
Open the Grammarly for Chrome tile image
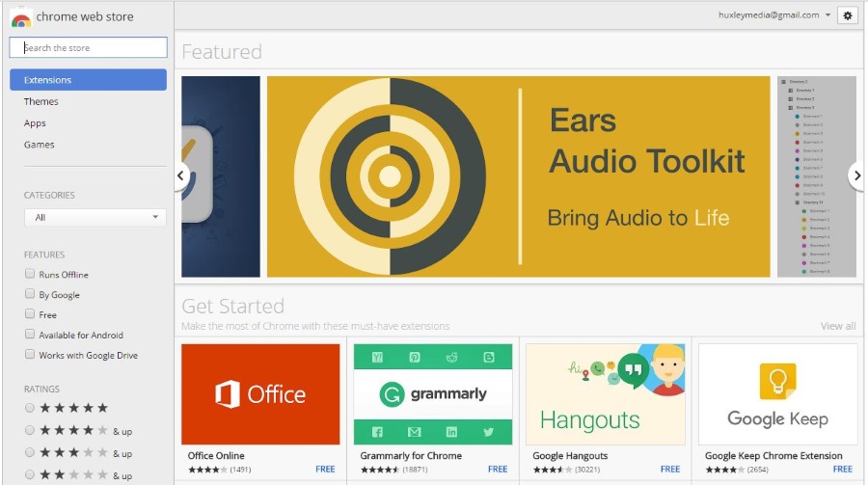(433, 394)
